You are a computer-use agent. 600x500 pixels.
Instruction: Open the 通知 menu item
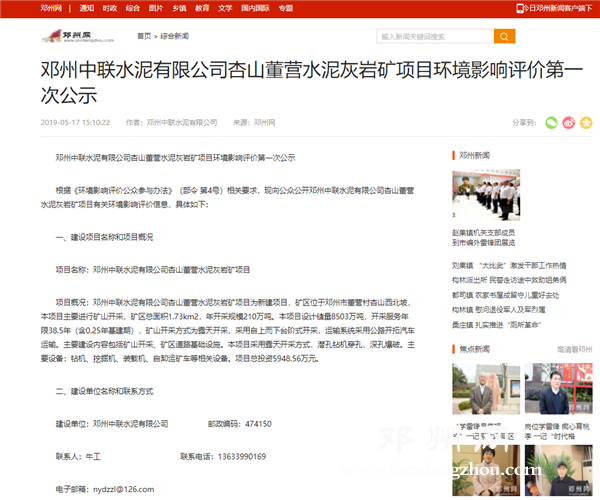click(86, 8)
